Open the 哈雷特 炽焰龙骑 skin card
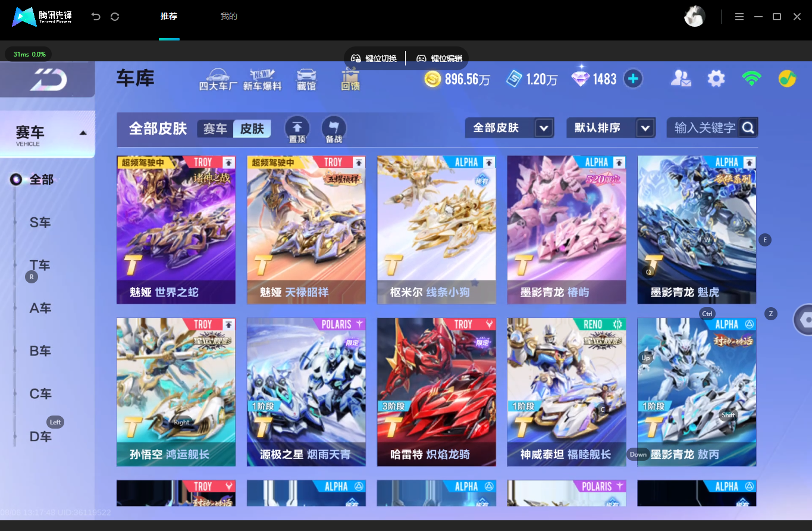The image size is (812, 531). [437, 392]
